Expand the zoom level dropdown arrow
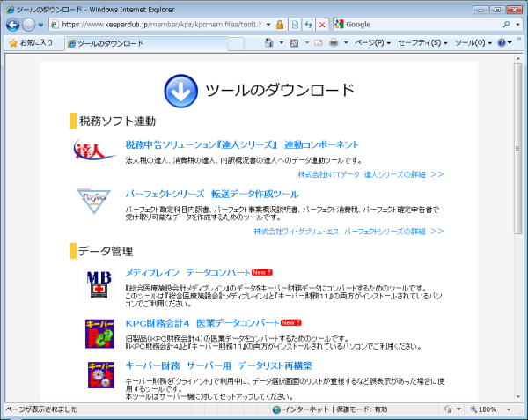528x420 pixels. pos(509,409)
